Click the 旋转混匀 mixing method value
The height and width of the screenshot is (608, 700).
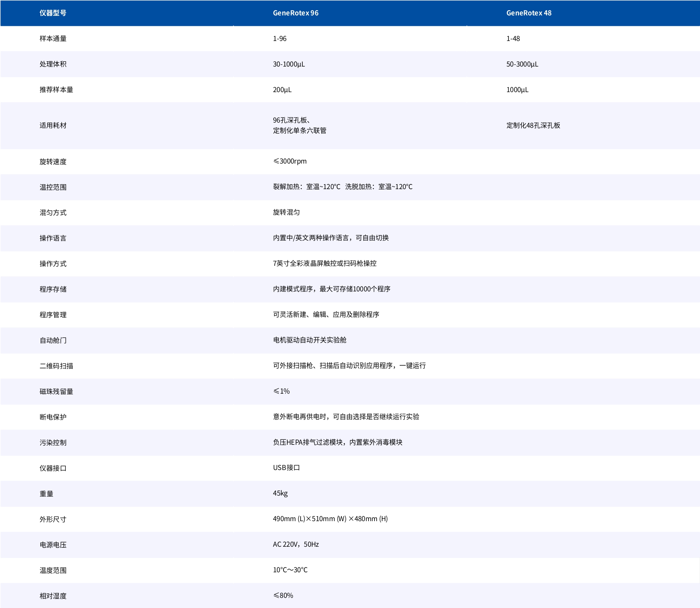286,212
